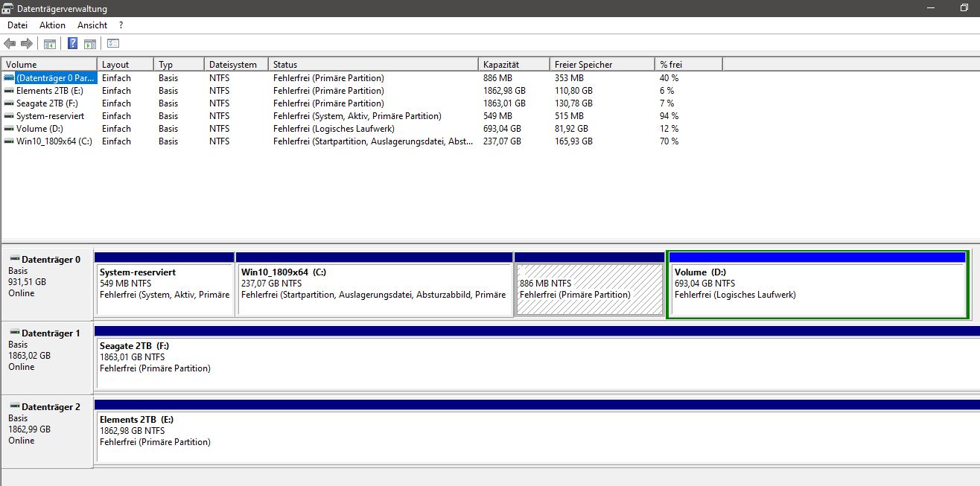
Task: Click the disk icon next to Datenträger 1
Action: tap(14, 333)
